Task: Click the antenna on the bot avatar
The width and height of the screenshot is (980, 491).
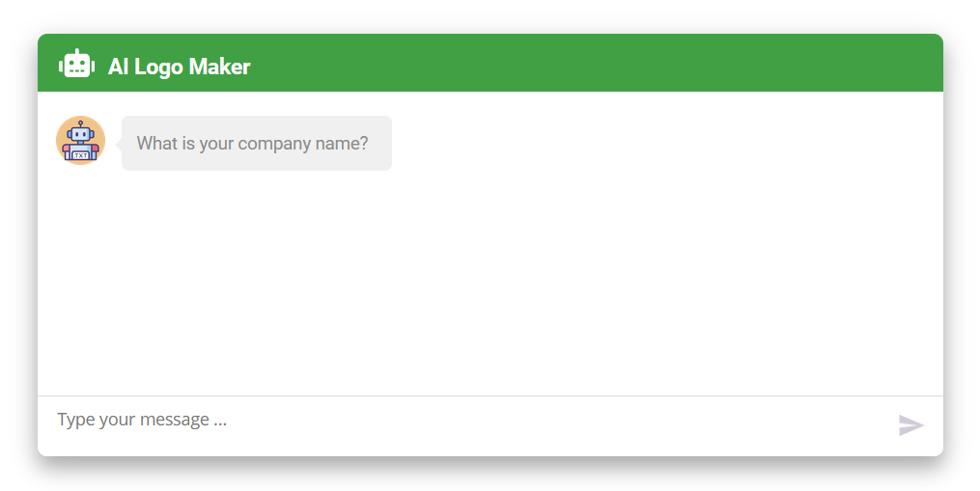Action: click(x=81, y=123)
